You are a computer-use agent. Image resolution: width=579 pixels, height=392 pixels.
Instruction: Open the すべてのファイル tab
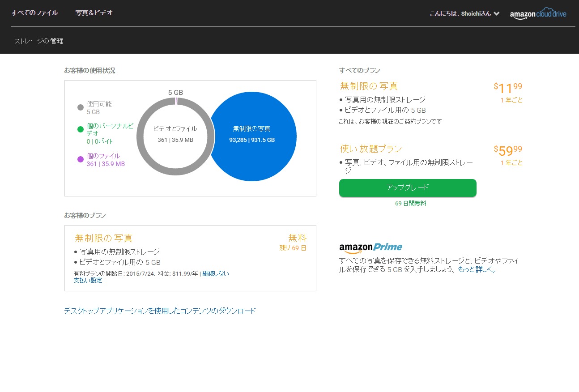tap(34, 13)
